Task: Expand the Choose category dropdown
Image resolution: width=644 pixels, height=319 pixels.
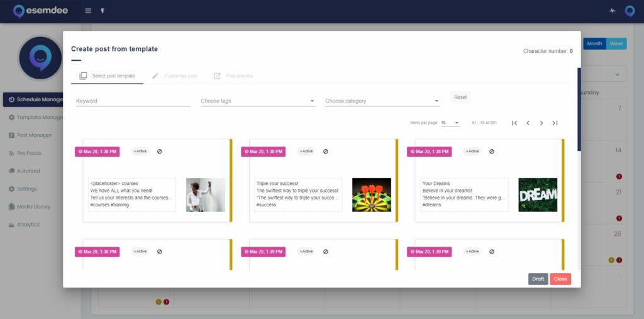Action: pyautogui.click(x=382, y=101)
